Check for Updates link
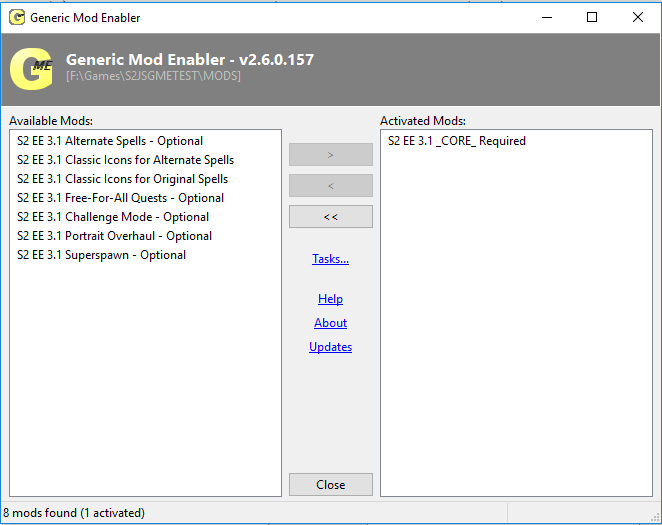The height and width of the screenshot is (525, 662). pyautogui.click(x=331, y=347)
